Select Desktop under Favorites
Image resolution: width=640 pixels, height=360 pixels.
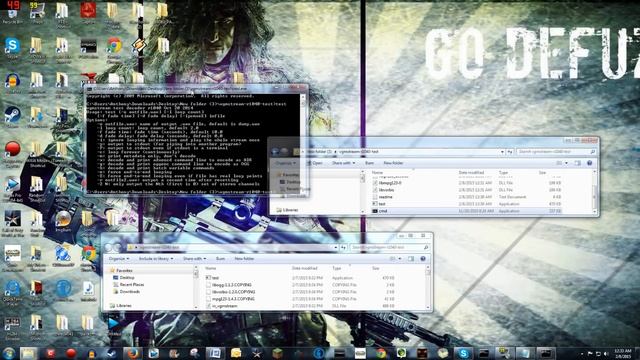click(127, 278)
